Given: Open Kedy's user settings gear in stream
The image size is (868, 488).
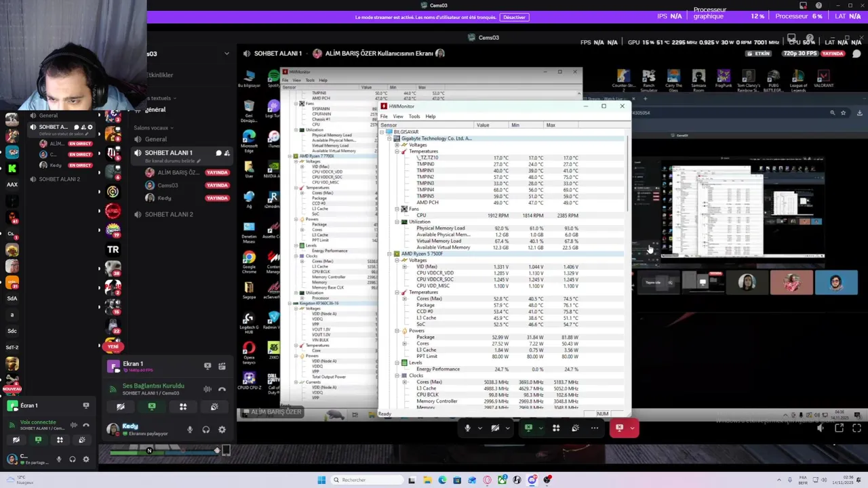Looking at the screenshot, I should 222,429.
